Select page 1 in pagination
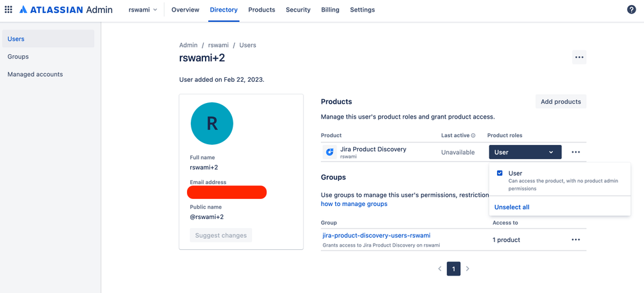 coord(453,269)
